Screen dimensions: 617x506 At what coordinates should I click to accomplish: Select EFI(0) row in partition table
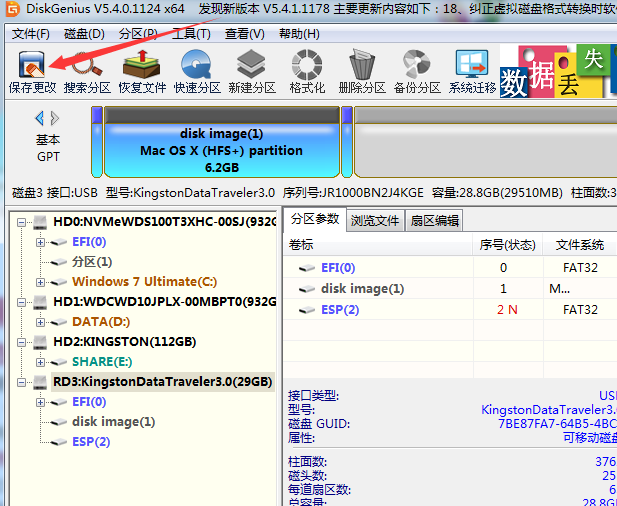point(450,268)
